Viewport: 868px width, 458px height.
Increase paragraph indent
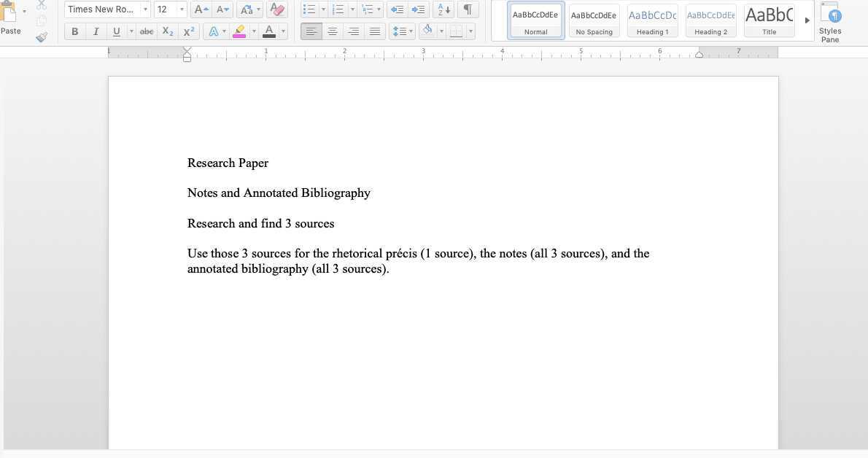[x=418, y=9]
